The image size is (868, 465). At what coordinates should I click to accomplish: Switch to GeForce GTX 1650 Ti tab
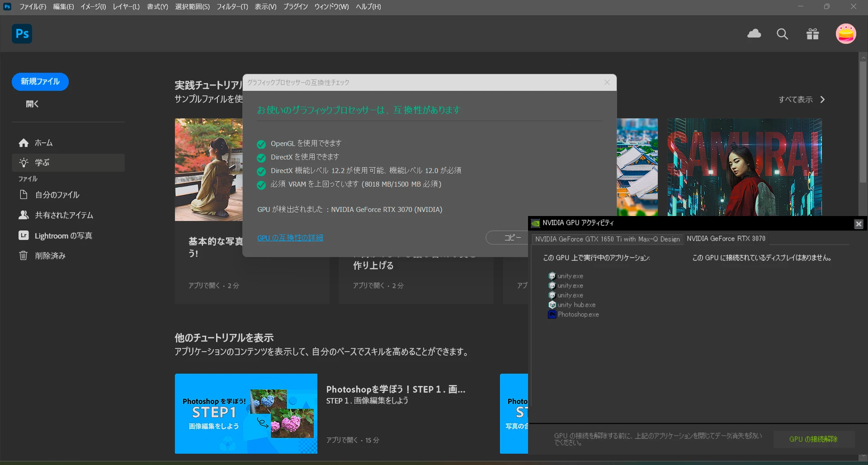pos(607,239)
